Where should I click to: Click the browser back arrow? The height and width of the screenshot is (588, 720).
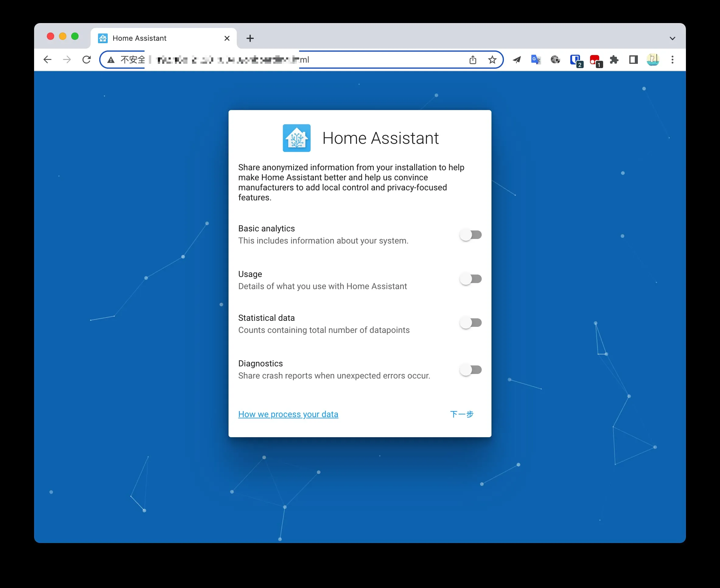pyautogui.click(x=47, y=60)
